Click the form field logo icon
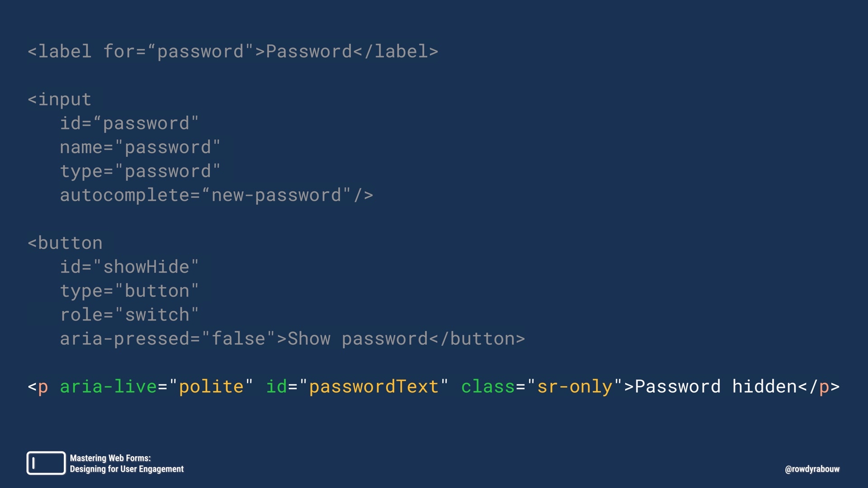This screenshot has height=488, width=868. pos(46,463)
